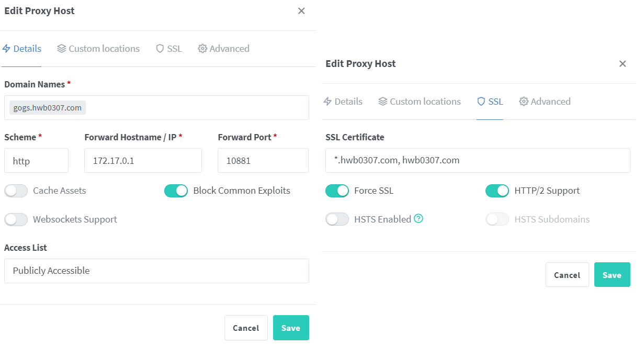
Task: Open the SSL Certificate selector
Action: click(478, 160)
